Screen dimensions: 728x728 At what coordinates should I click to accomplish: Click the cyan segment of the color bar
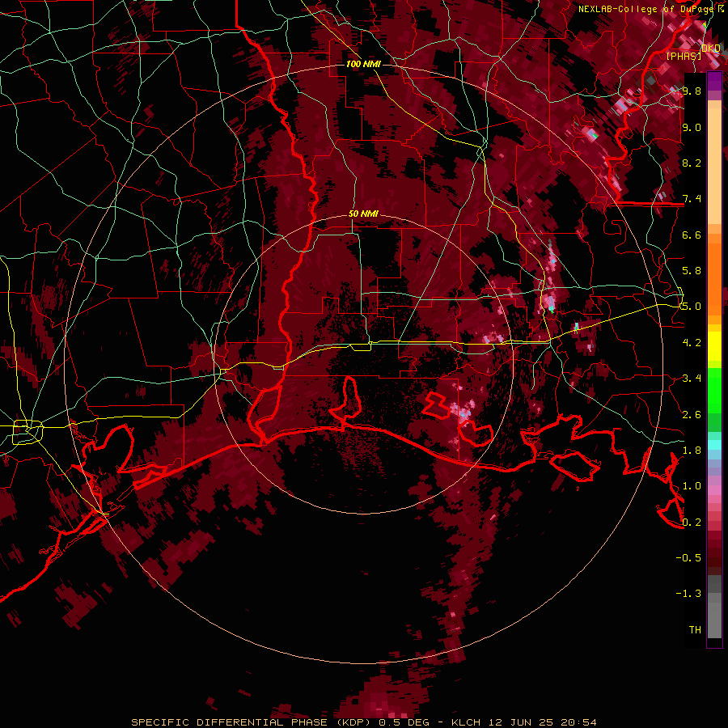click(x=714, y=445)
